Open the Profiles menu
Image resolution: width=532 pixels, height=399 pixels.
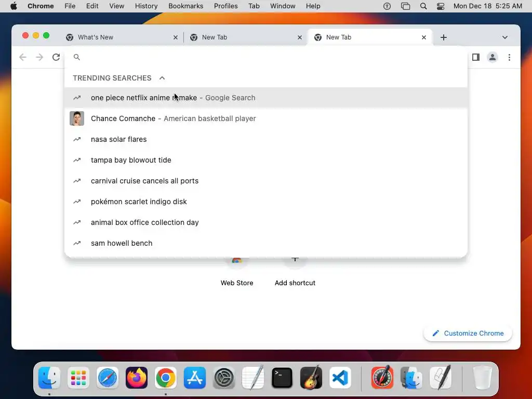tap(225, 6)
